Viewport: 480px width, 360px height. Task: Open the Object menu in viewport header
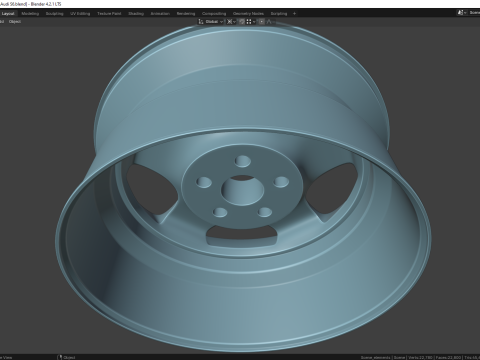(15, 22)
